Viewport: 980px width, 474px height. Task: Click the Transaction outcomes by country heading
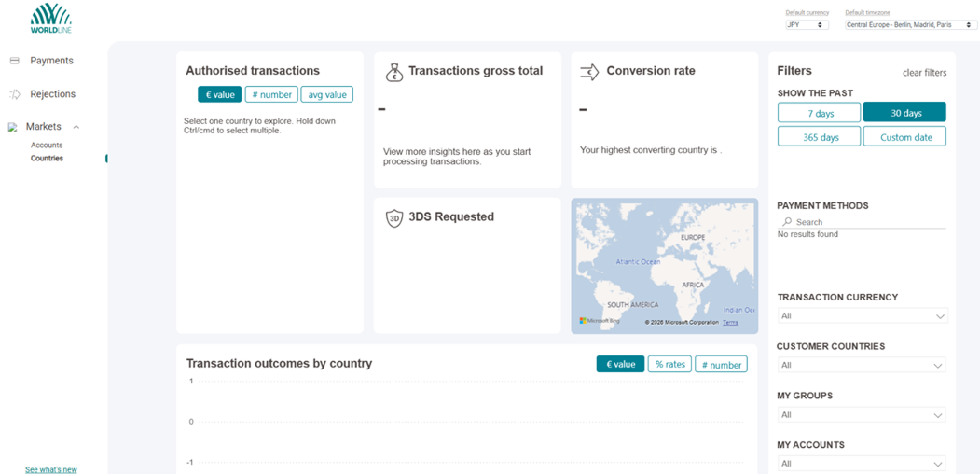(280, 363)
